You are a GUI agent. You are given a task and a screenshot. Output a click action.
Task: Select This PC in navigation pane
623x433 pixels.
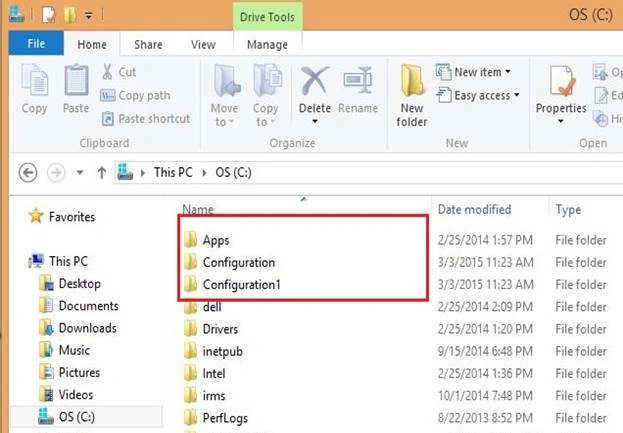tap(58, 261)
